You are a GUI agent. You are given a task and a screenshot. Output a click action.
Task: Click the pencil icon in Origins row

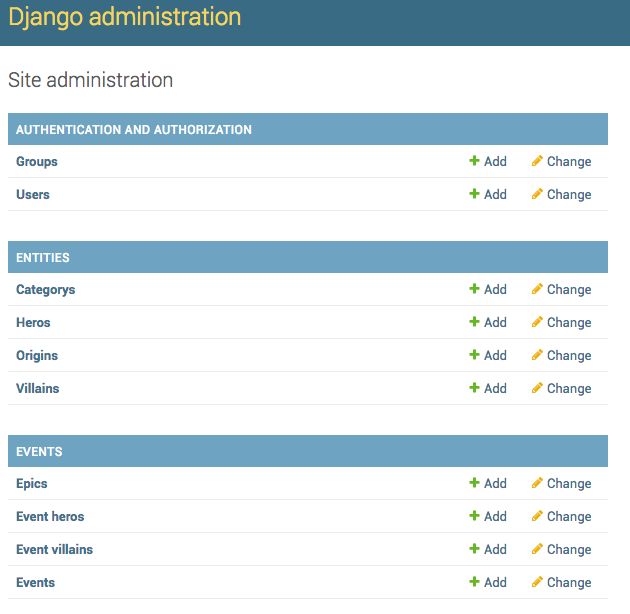[537, 354]
